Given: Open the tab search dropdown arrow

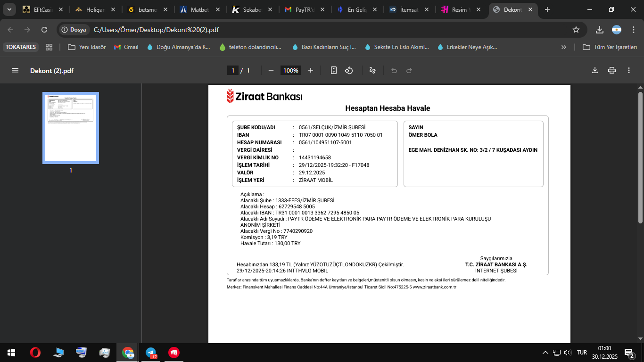Looking at the screenshot, I should point(9,9).
